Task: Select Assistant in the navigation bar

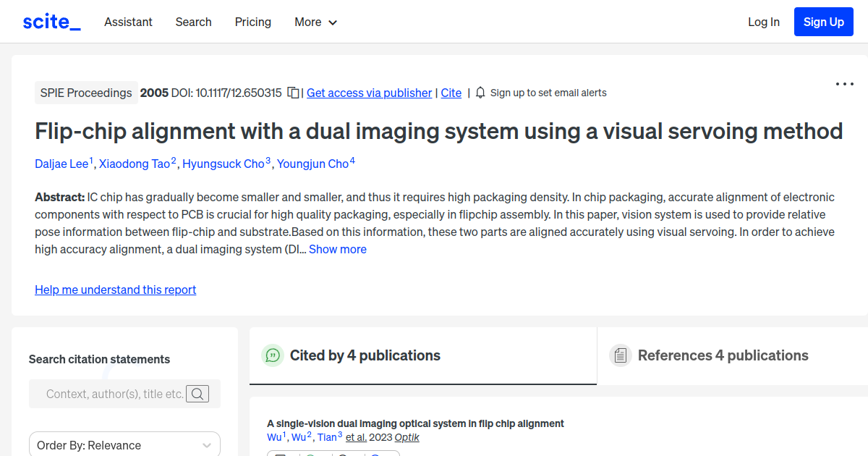Action: [128, 22]
